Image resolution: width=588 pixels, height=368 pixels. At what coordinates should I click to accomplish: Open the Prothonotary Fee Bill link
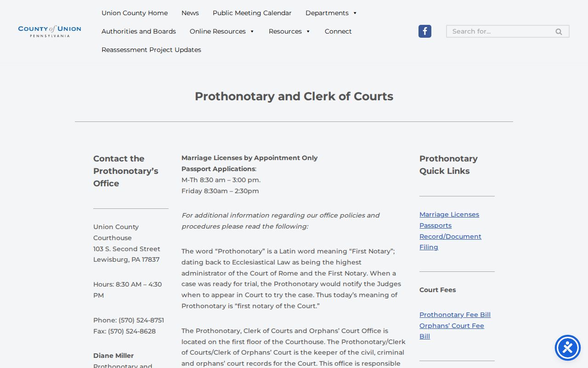coord(455,315)
